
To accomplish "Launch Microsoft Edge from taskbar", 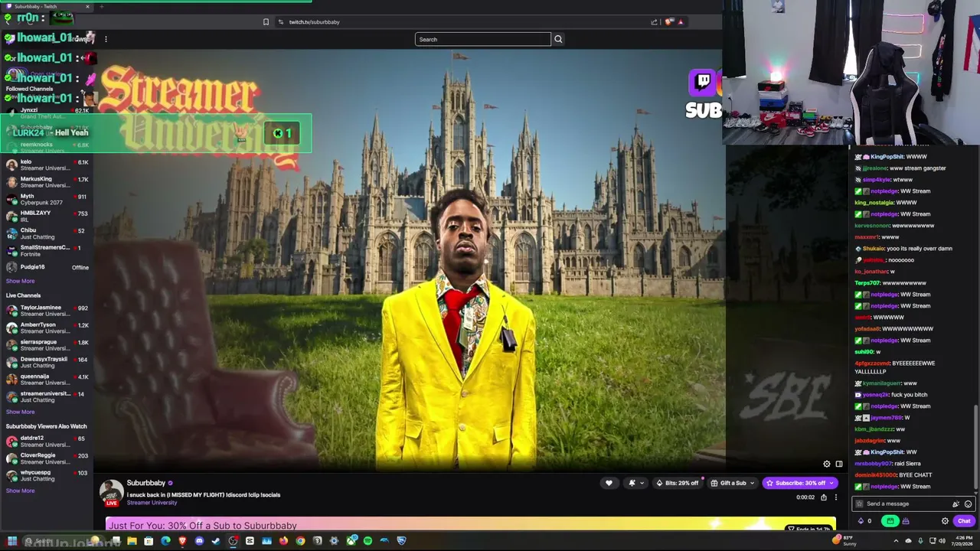I will coord(165,541).
